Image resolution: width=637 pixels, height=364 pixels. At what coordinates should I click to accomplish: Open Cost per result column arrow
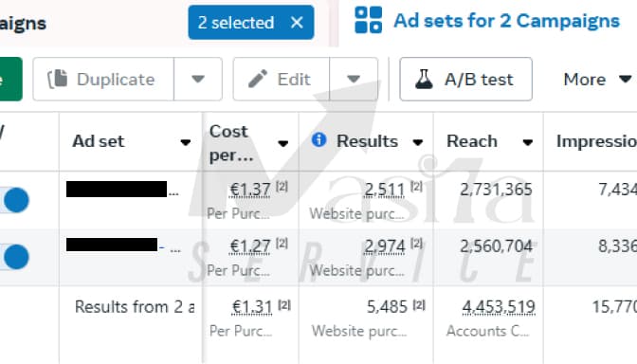pos(283,143)
